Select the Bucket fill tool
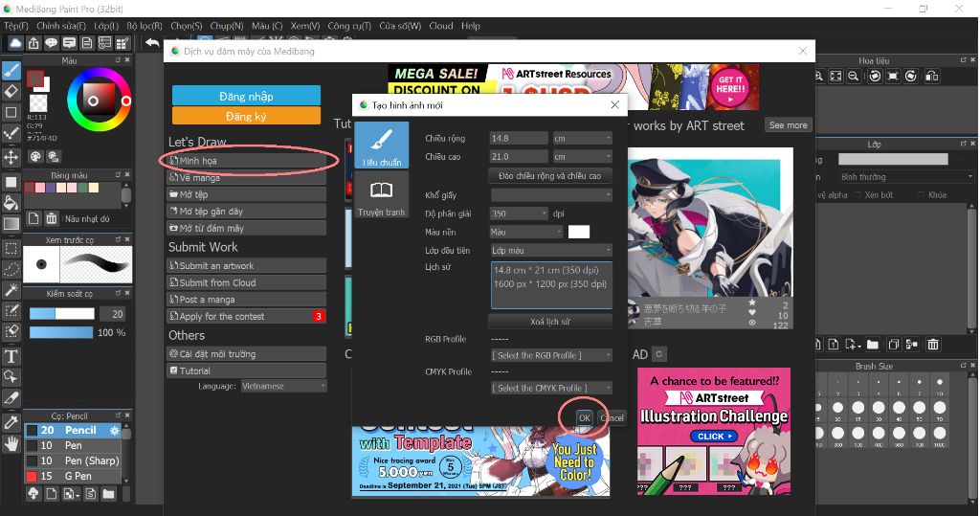Image resolution: width=980 pixels, height=516 pixels. click(x=11, y=203)
